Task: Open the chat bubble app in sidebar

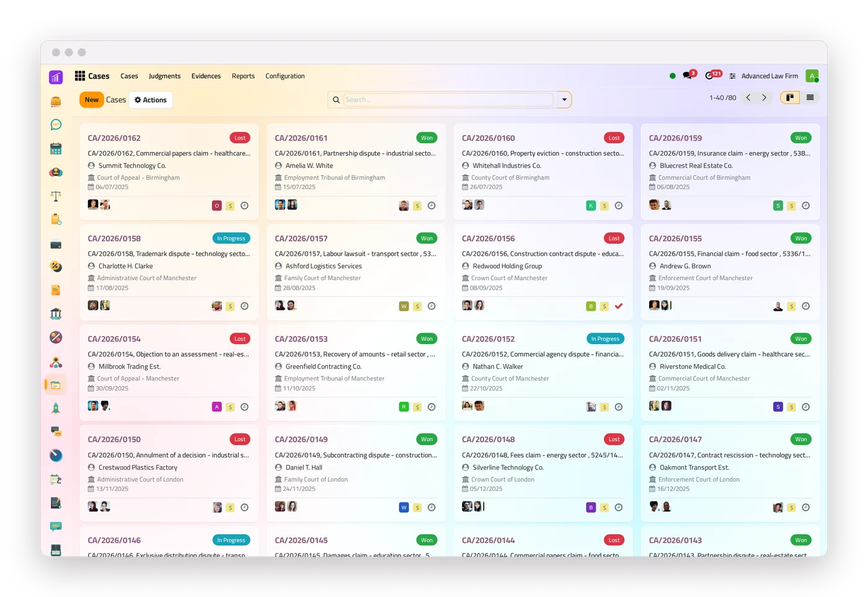Action: coord(56,125)
